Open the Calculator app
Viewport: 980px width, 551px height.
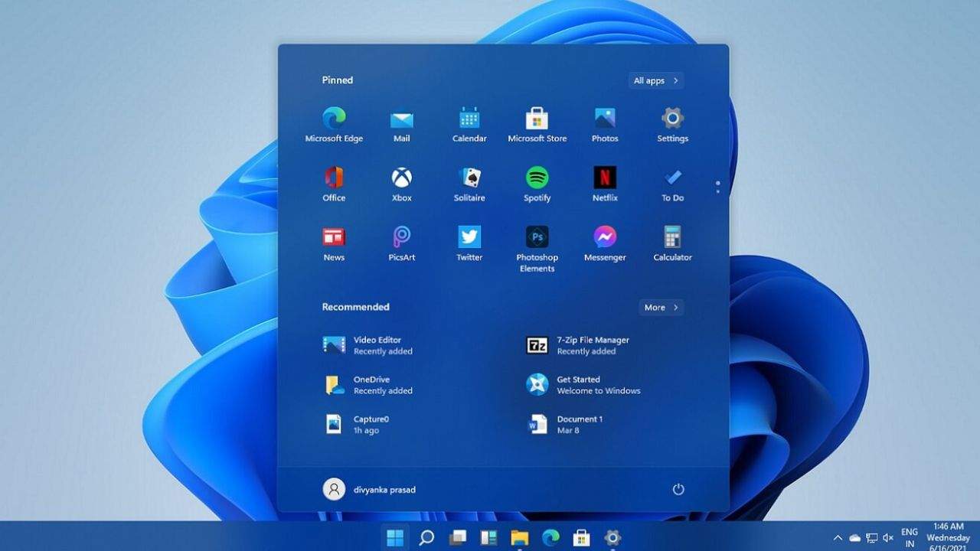[672, 244]
